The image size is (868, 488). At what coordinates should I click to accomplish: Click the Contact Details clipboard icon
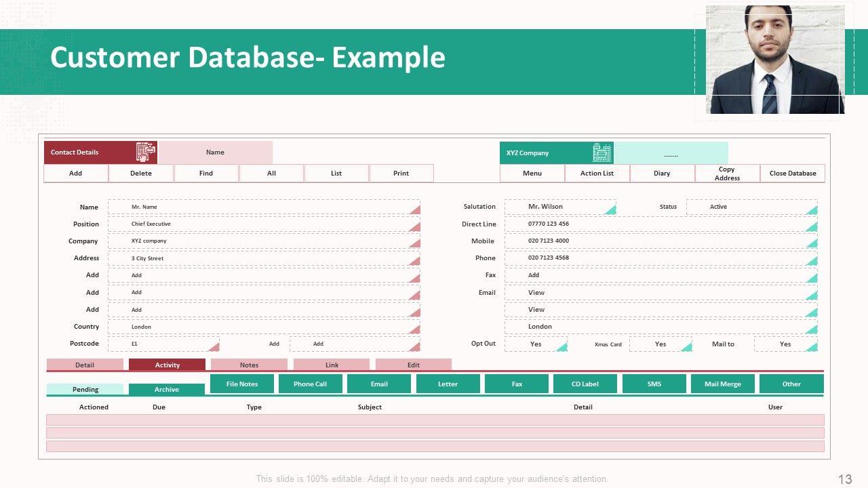tap(145, 152)
